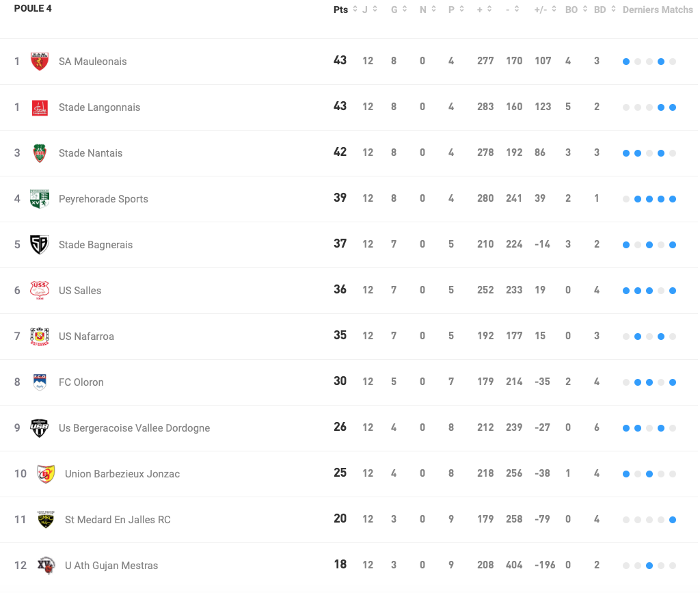Click the US Salles club crest
Image resolution: width=700 pixels, height=593 pixels.
click(x=40, y=290)
